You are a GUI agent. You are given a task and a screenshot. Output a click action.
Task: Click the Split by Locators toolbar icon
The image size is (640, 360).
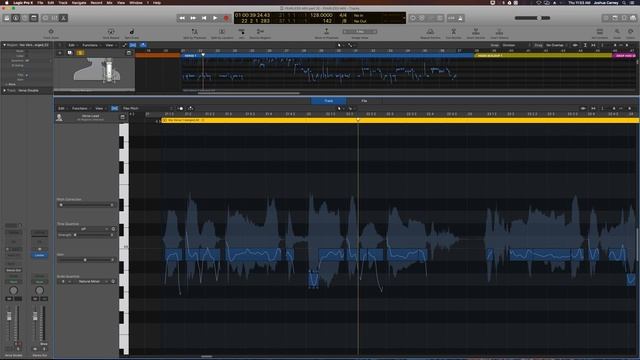coord(222,33)
